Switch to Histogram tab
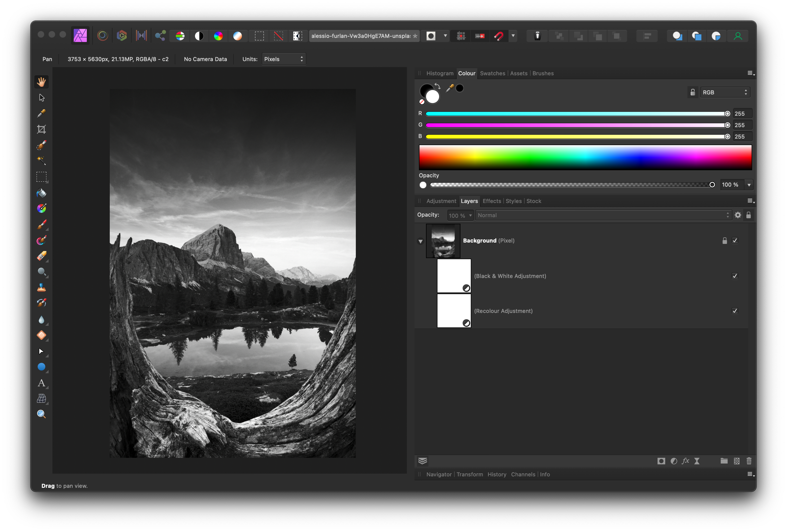787x532 pixels. pyautogui.click(x=440, y=73)
